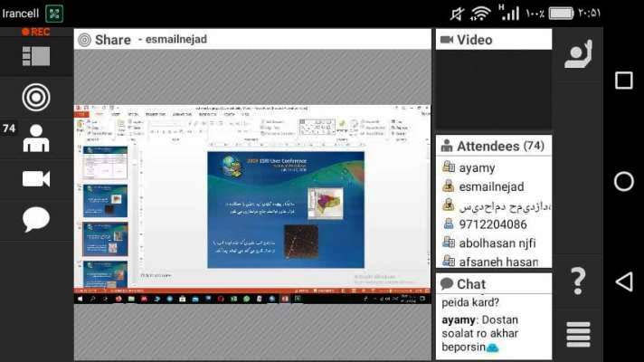
Task: Tap the video camera icon in left sidebar
Action: click(36, 178)
